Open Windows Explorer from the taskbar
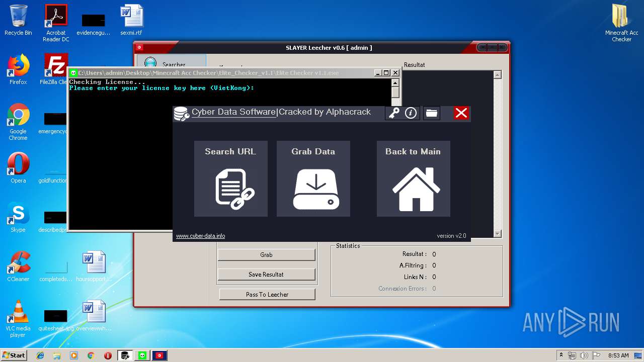This screenshot has height=362, width=644. [57, 355]
